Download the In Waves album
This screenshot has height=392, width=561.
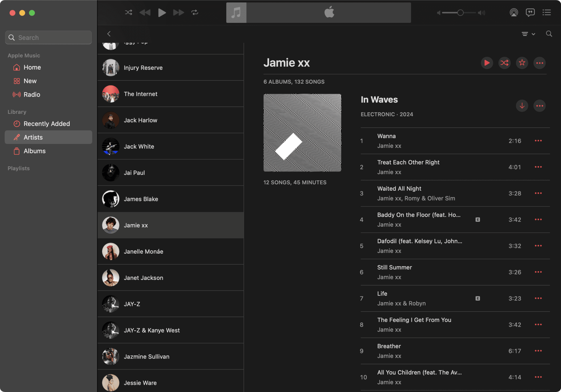point(522,106)
